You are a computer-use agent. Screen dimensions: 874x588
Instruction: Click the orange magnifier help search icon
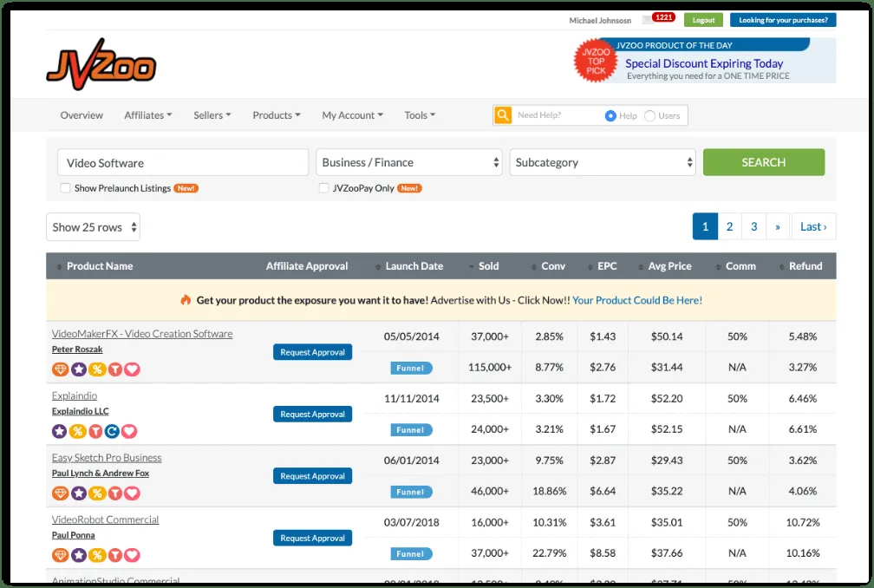click(x=503, y=115)
